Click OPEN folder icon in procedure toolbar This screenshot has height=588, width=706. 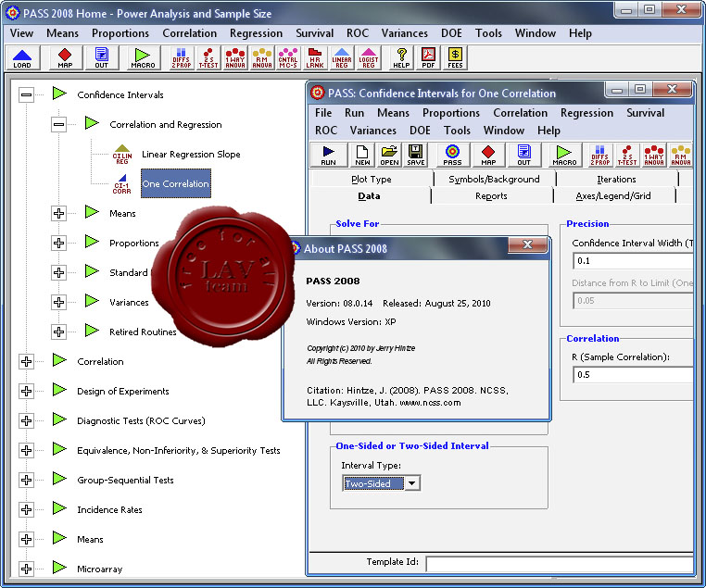point(389,156)
